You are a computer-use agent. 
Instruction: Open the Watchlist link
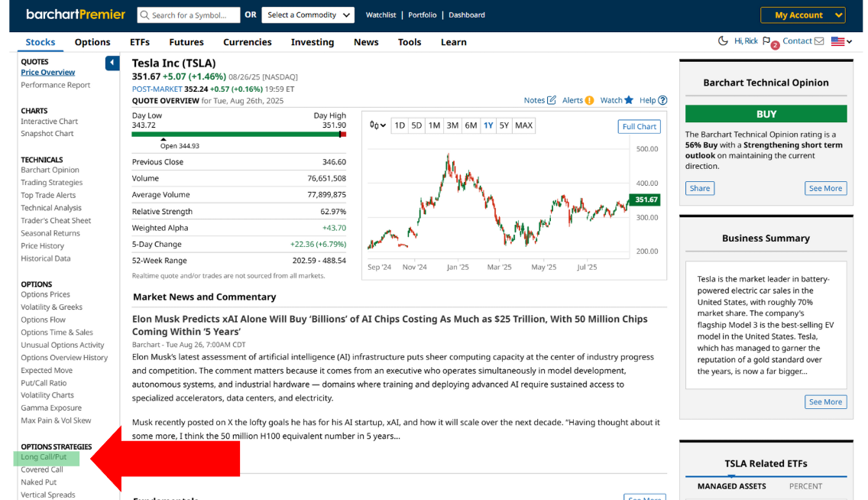(x=381, y=15)
